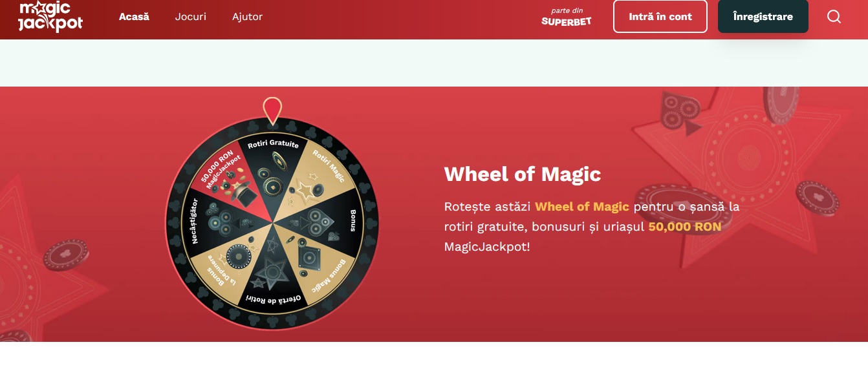Click the red wheel pointer pin
Image resolution: width=868 pixels, height=391 pixels.
[272, 111]
